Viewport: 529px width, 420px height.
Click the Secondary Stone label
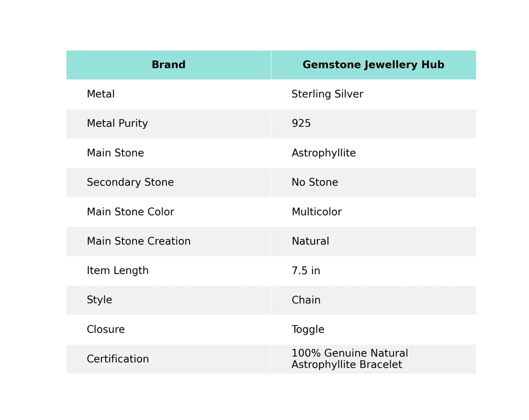(x=130, y=183)
